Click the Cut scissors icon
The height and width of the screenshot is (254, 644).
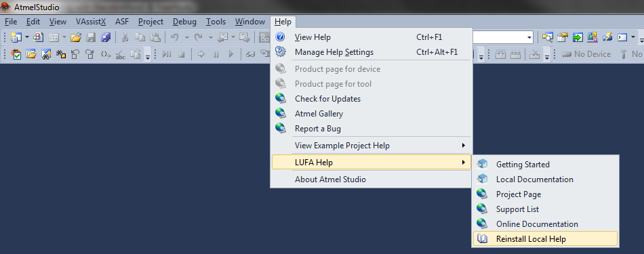[125, 37]
